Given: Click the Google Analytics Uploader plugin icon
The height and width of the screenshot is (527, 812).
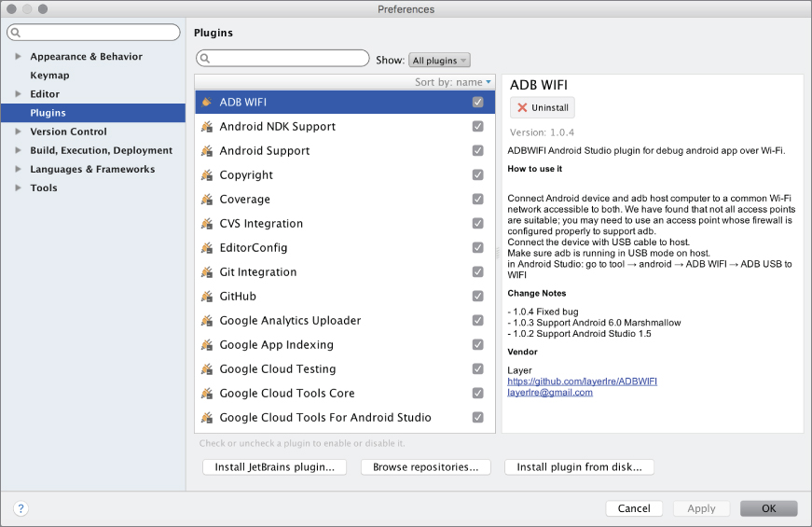Looking at the screenshot, I should 207,320.
